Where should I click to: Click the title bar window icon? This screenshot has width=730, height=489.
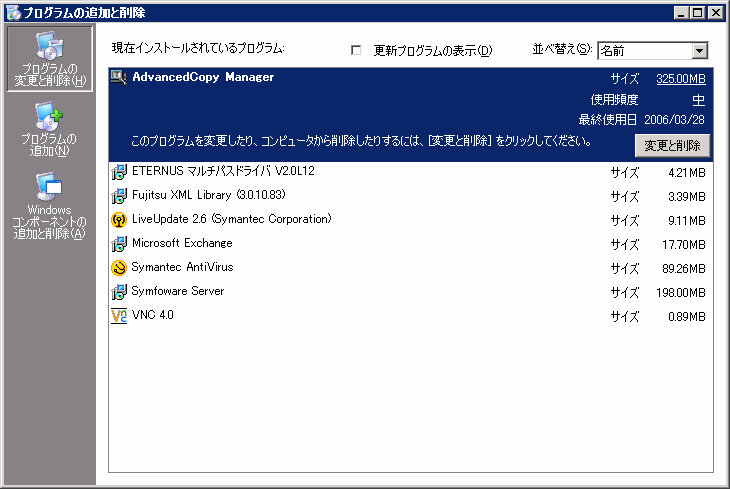(x=14, y=13)
